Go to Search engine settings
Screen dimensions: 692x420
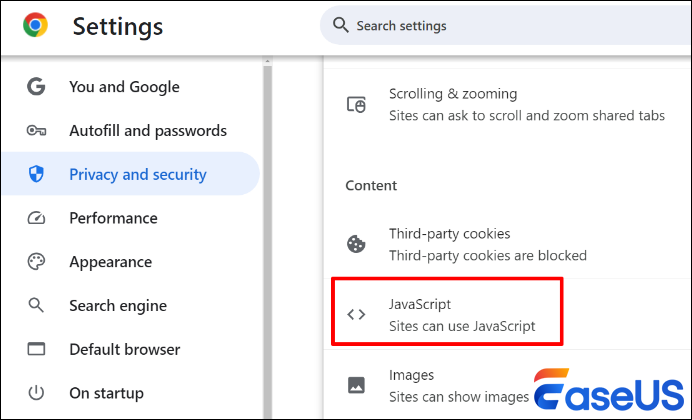(118, 306)
